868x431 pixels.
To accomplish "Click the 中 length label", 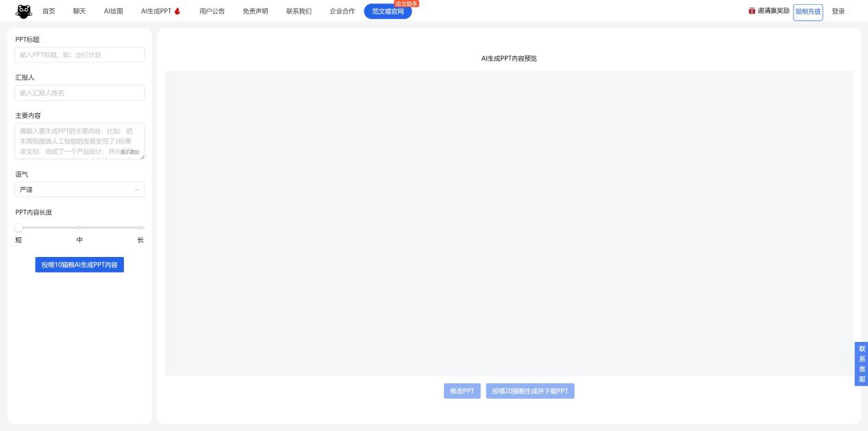I will [x=79, y=240].
